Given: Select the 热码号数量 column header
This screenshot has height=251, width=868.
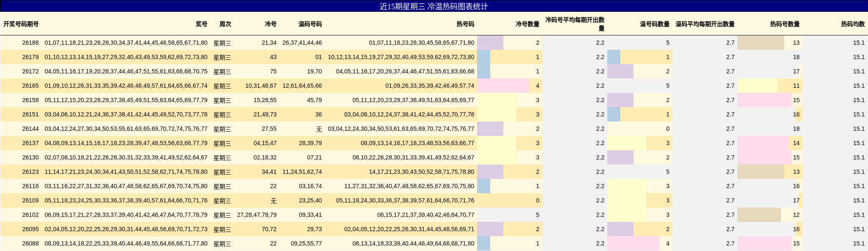Looking at the screenshot, I should [785, 24].
